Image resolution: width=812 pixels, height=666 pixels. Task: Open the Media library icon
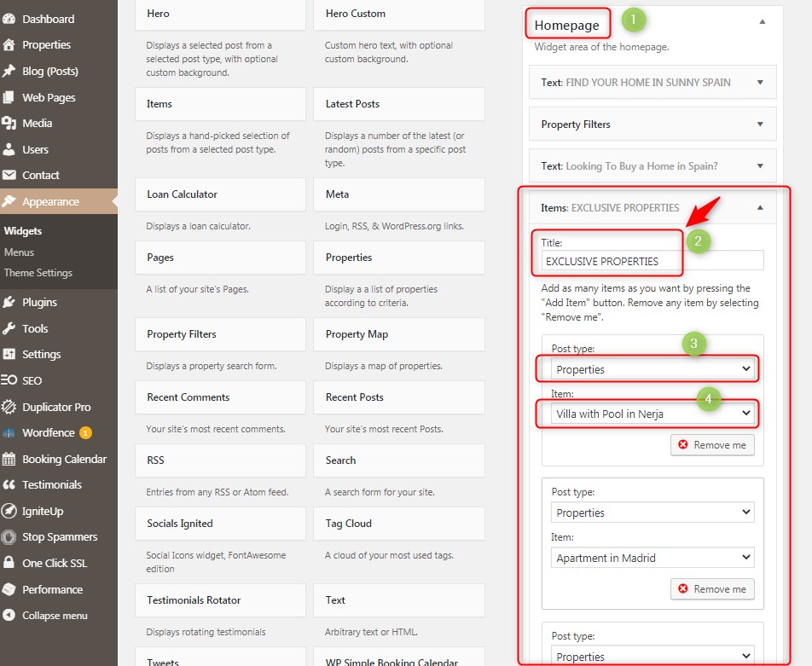coord(9,123)
